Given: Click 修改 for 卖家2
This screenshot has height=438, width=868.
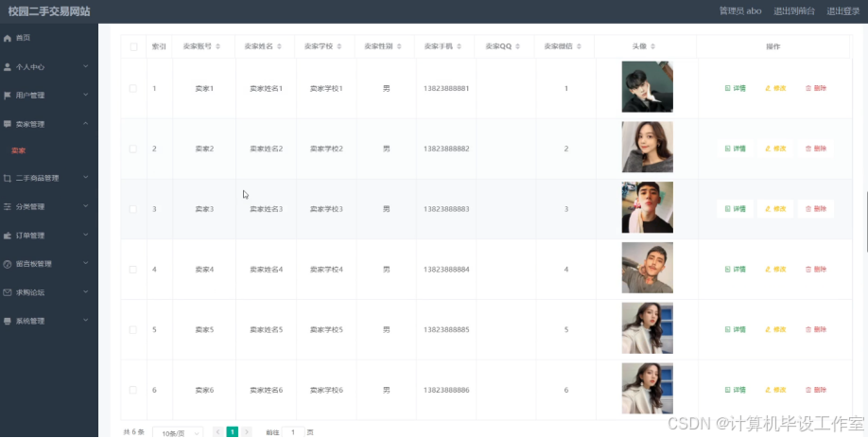Looking at the screenshot, I should point(775,149).
